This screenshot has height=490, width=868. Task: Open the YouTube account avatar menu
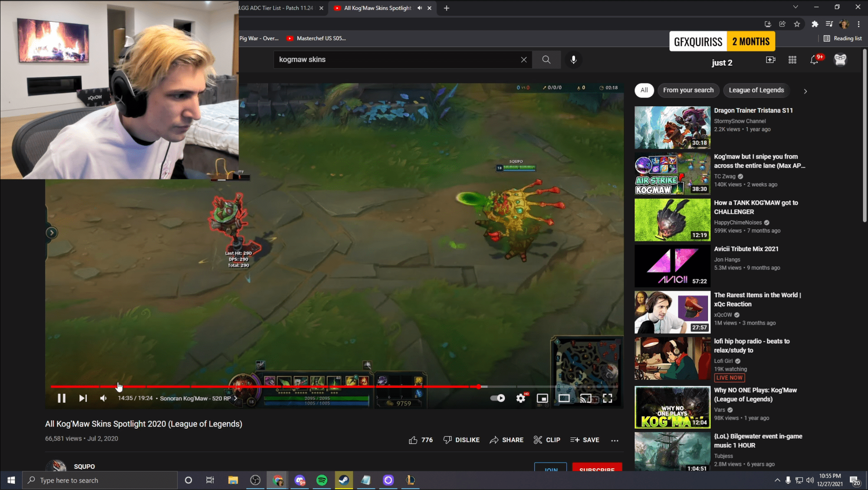click(840, 60)
